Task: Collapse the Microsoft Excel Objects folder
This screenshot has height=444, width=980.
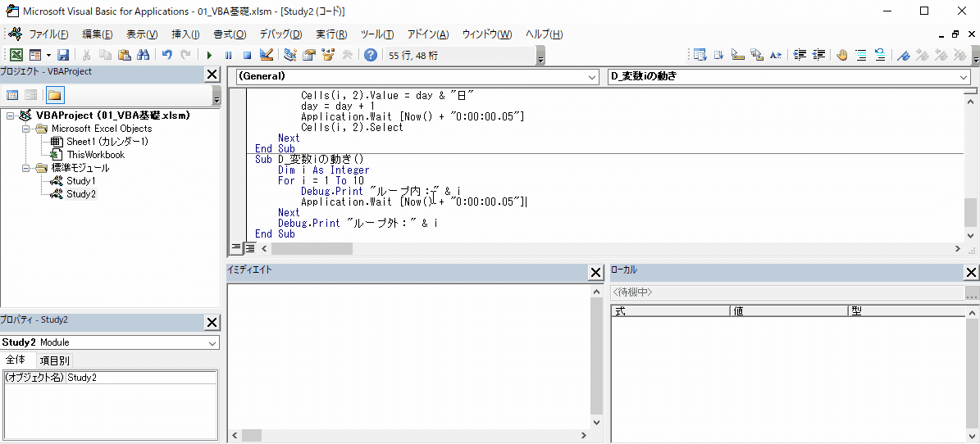Action: click(26, 129)
